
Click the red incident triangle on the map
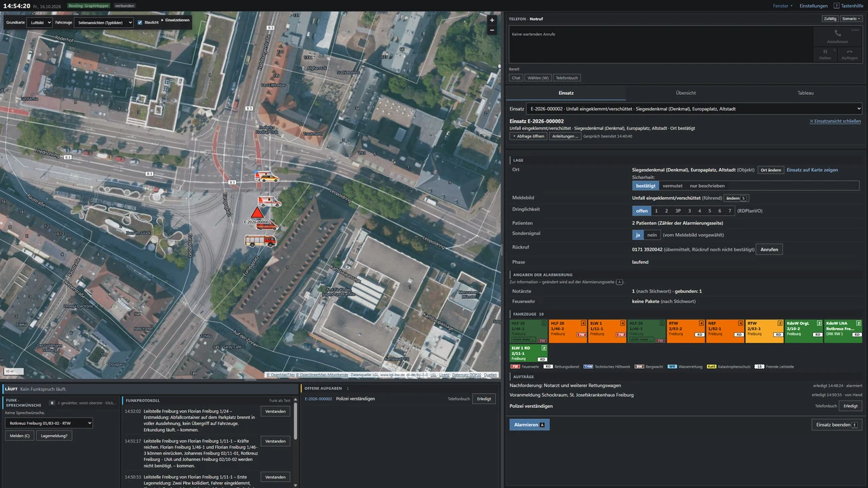[257, 213]
